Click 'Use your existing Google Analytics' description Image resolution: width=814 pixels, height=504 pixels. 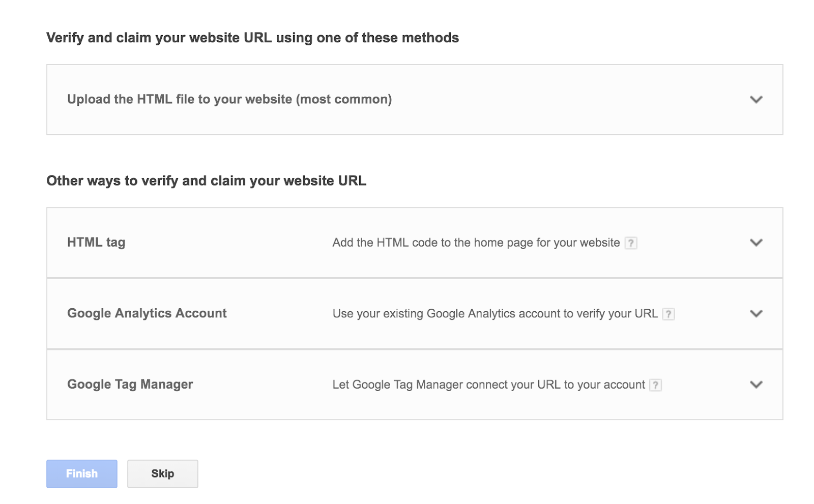click(x=495, y=314)
